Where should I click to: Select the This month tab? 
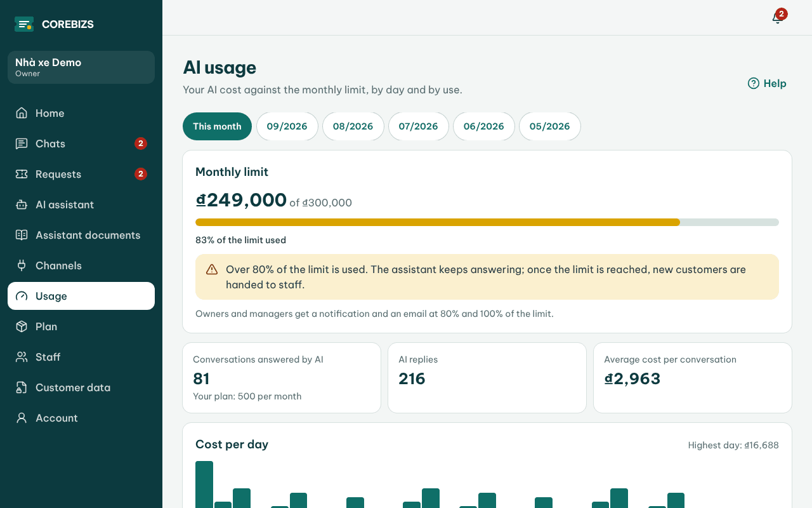(x=217, y=126)
